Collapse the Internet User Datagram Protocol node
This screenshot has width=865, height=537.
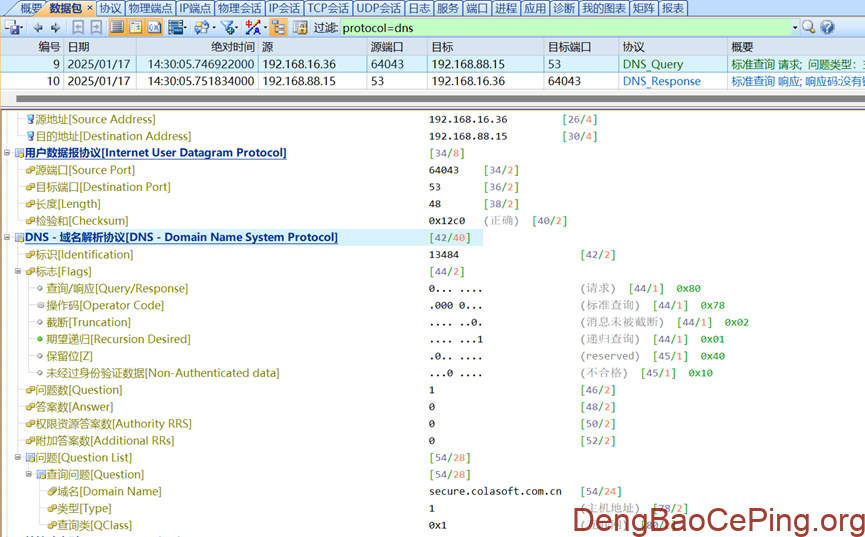click(x=8, y=153)
